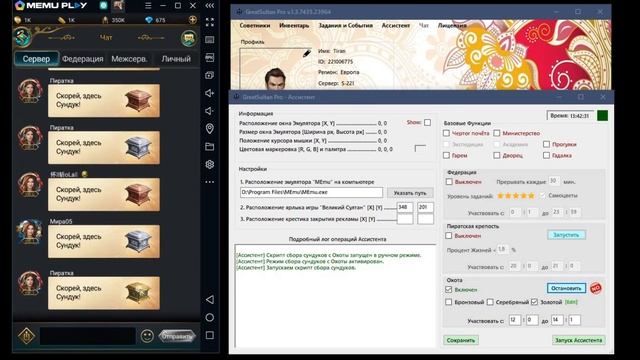Click the color palette preview box
640x360 pixels.
coord(420,149)
